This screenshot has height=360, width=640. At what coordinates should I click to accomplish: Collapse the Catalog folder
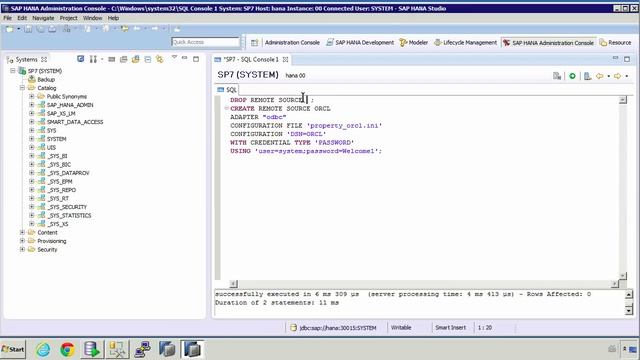click(22, 88)
